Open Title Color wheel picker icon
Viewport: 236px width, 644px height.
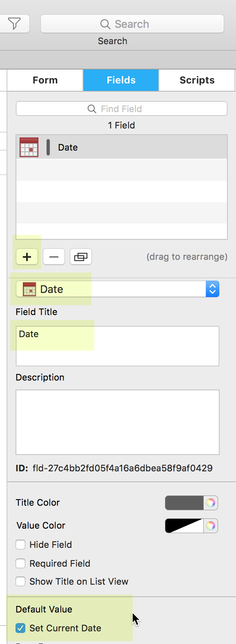pos(211,503)
